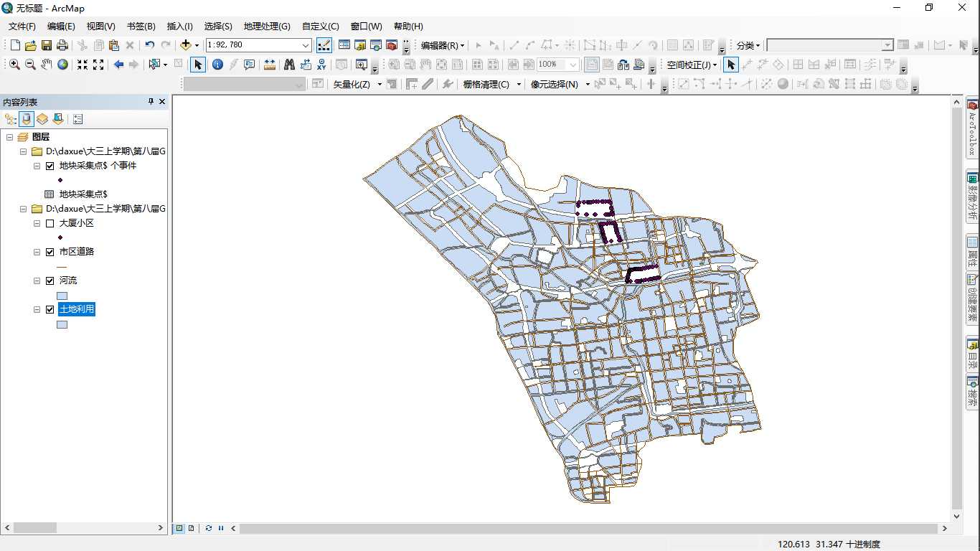The width and height of the screenshot is (980, 551).
Task: Click List By Visibility icon in contents panel
Action: point(42,119)
